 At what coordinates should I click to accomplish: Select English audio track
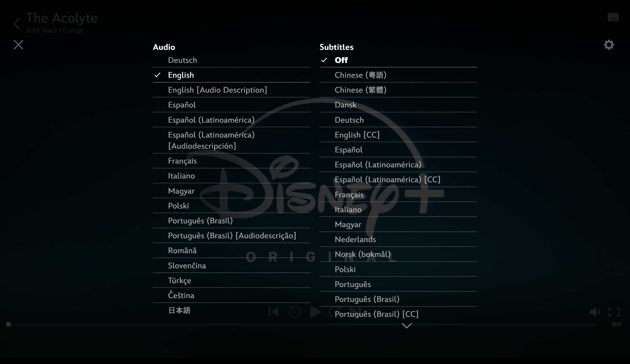click(x=181, y=75)
